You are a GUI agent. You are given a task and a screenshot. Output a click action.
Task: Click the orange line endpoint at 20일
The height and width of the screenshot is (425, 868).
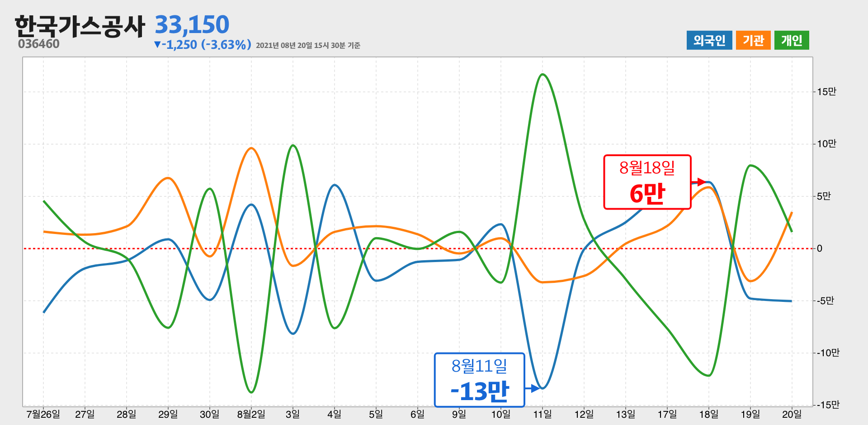792,213
